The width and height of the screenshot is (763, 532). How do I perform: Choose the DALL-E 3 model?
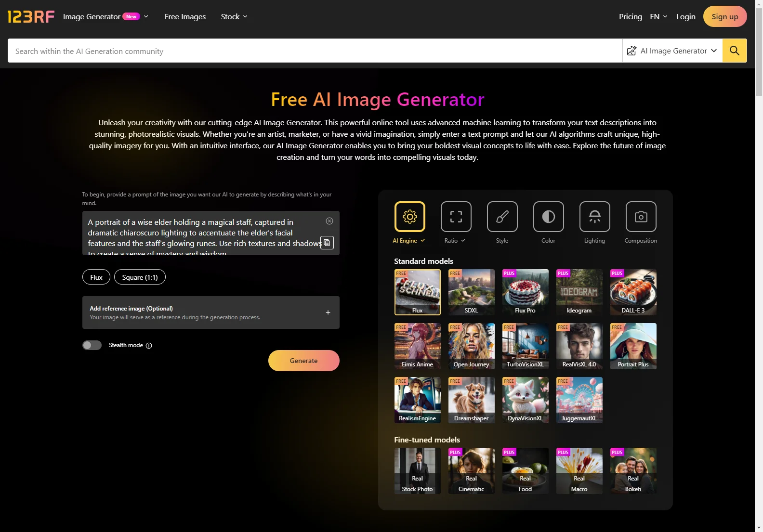click(x=633, y=292)
